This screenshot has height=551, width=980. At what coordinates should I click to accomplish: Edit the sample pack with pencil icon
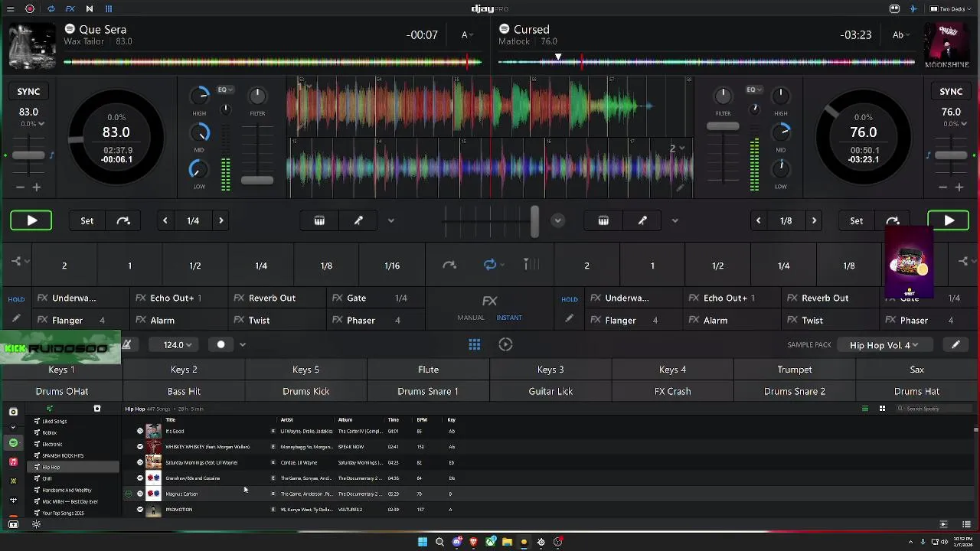click(x=955, y=344)
